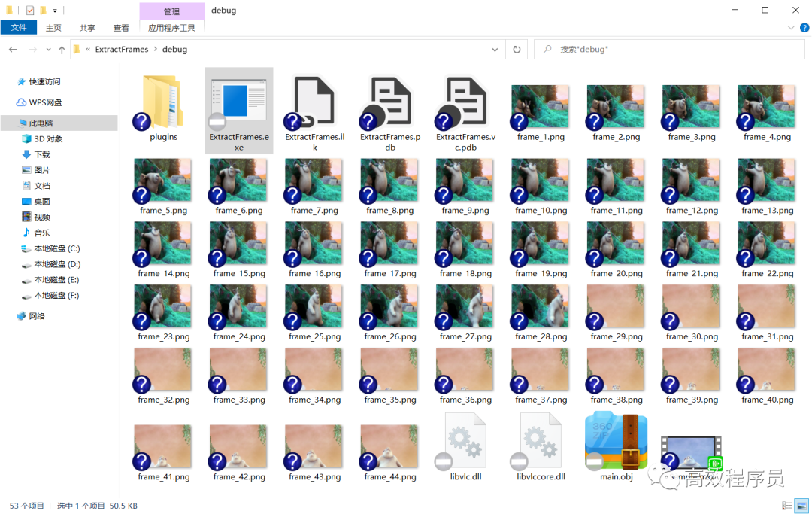
Task: Open 本地磁盘 (E:) drive
Action: (x=51, y=280)
